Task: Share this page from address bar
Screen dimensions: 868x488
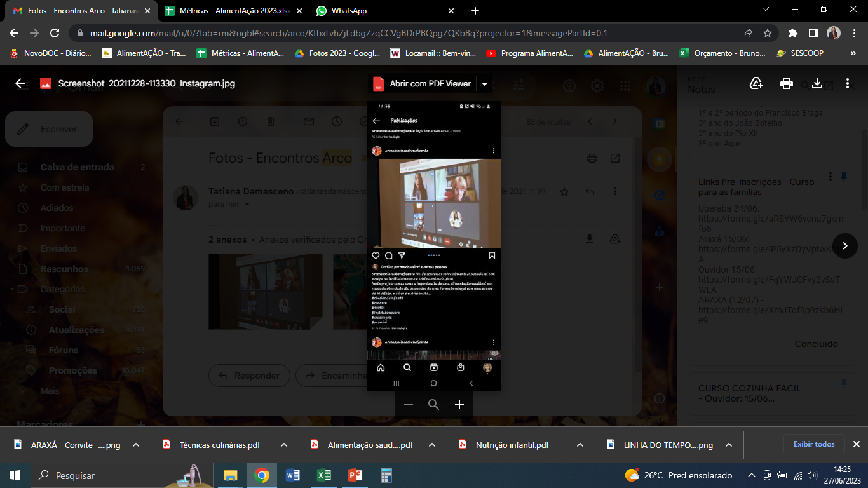Action: point(747,33)
